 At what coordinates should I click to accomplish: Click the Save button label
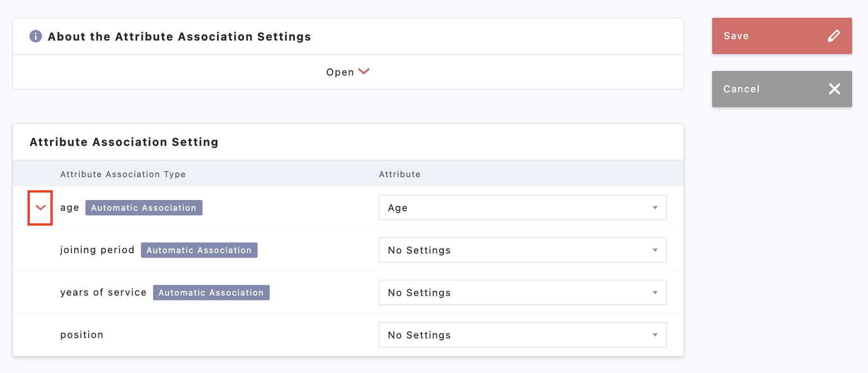(736, 36)
